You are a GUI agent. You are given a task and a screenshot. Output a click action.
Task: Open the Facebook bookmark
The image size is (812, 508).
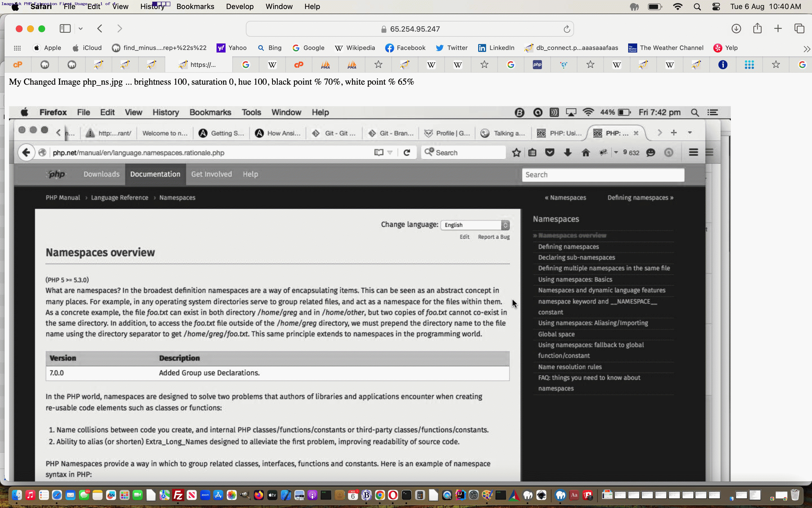pyautogui.click(x=405, y=48)
